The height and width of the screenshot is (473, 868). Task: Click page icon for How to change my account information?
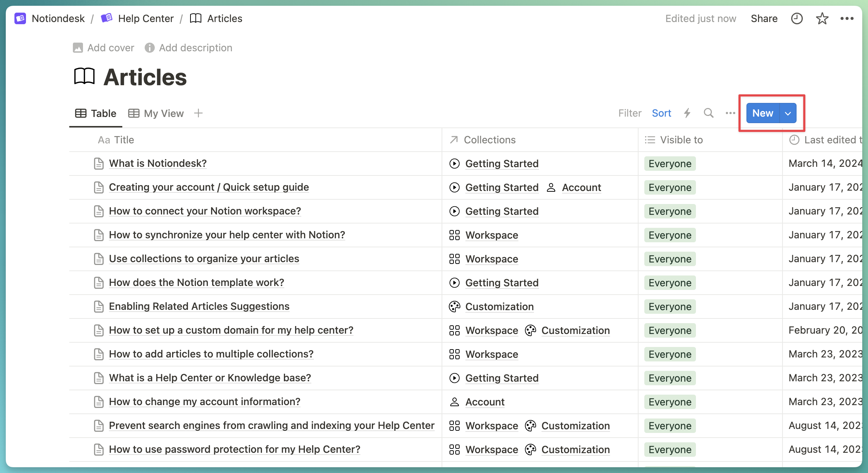pyautogui.click(x=98, y=402)
